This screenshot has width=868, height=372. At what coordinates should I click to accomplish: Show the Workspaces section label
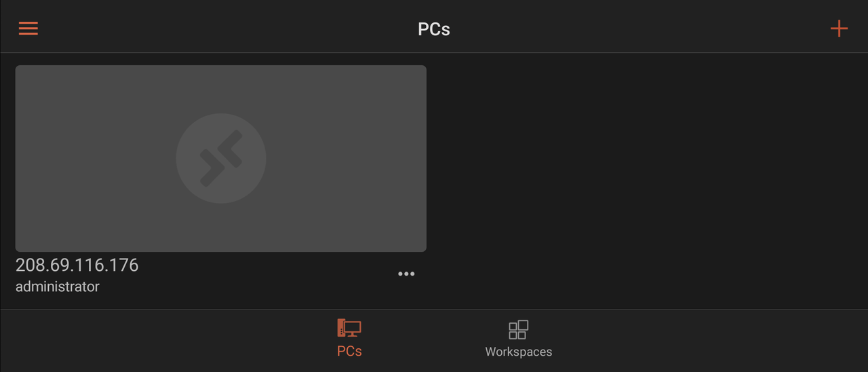[x=519, y=352]
